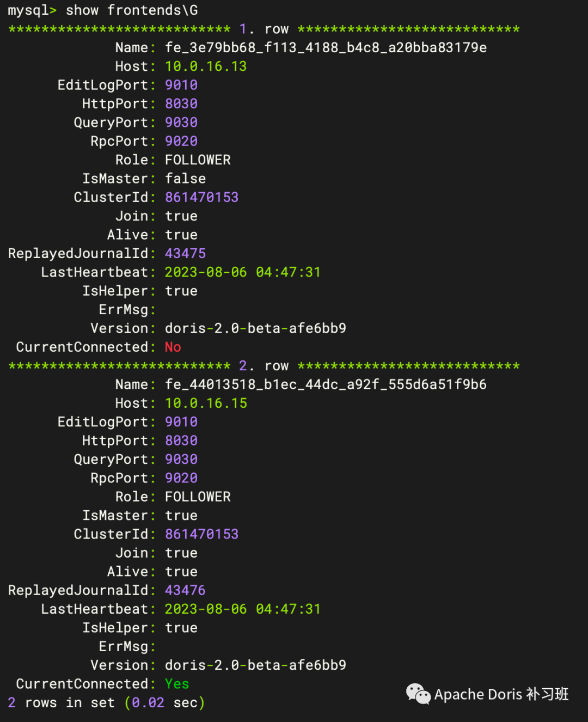Image resolution: width=588 pixels, height=722 pixels.
Task: Click host address 10.0.16.13
Action: (x=206, y=66)
